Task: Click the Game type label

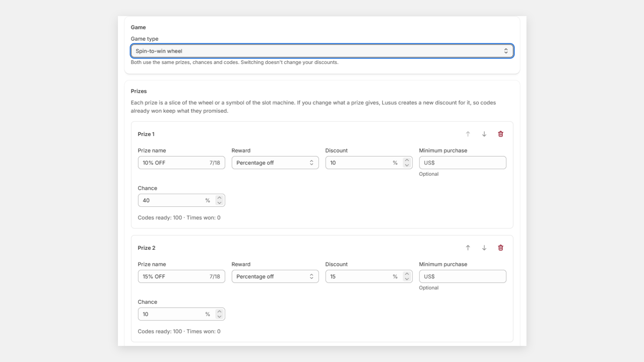Action: 144,39
